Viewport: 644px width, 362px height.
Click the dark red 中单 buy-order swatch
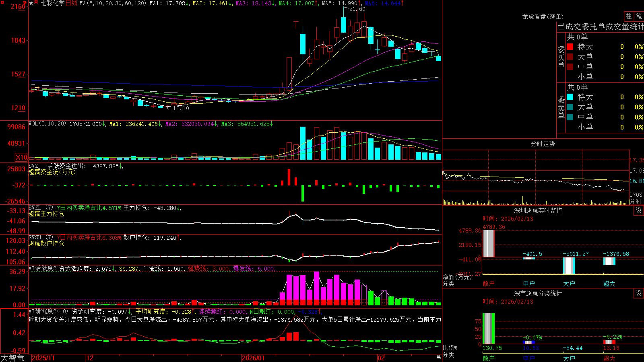(x=570, y=67)
